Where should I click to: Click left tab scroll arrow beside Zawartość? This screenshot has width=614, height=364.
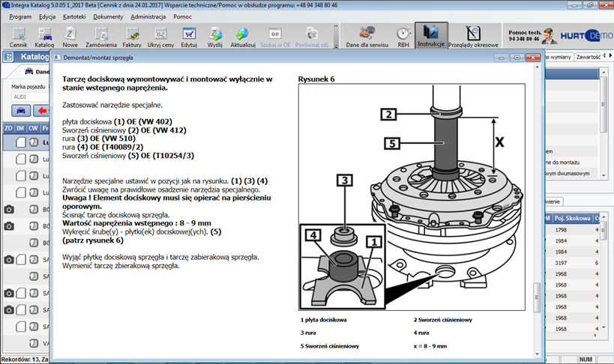click(x=604, y=55)
